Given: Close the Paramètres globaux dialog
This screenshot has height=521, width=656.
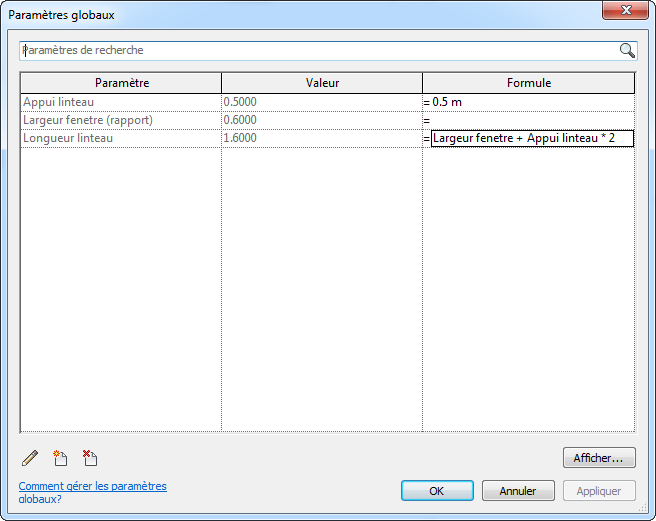Looking at the screenshot, I should tap(625, 11).
